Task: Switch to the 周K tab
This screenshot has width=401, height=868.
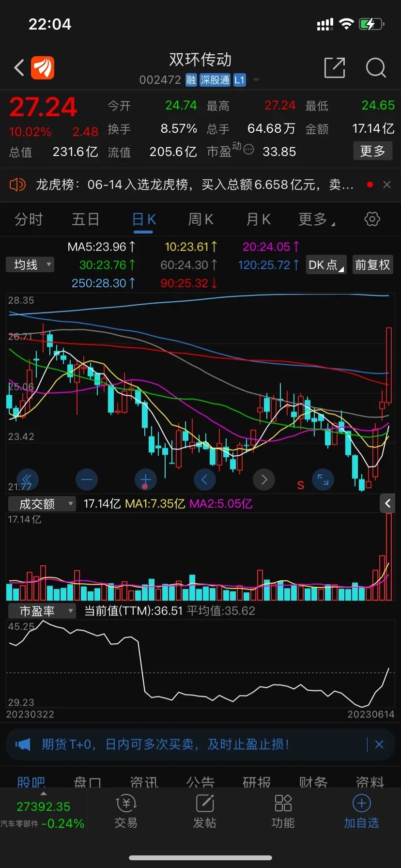Action: click(200, 219)
